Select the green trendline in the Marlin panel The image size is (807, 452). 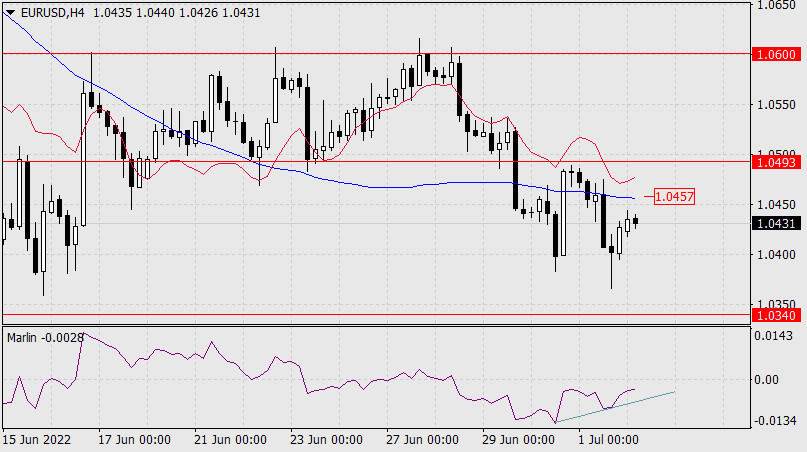615,407
